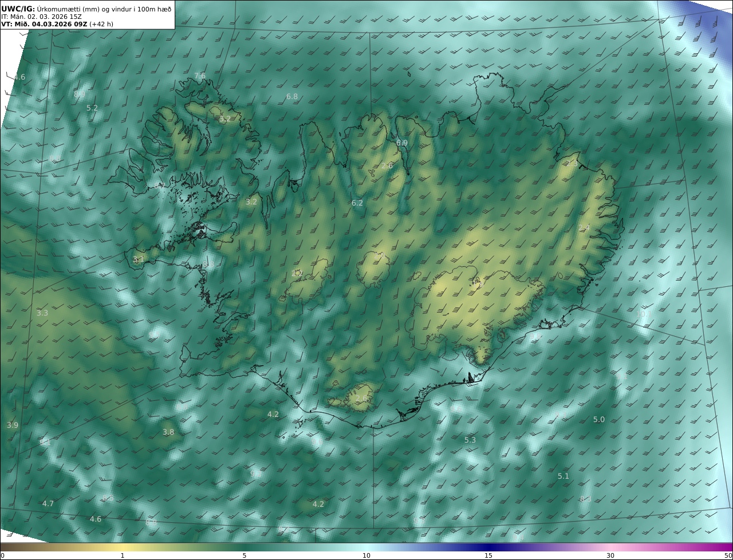Click the '2.4' value label on the map
Viewport: 733px width, 560px height.
point(584,227)
